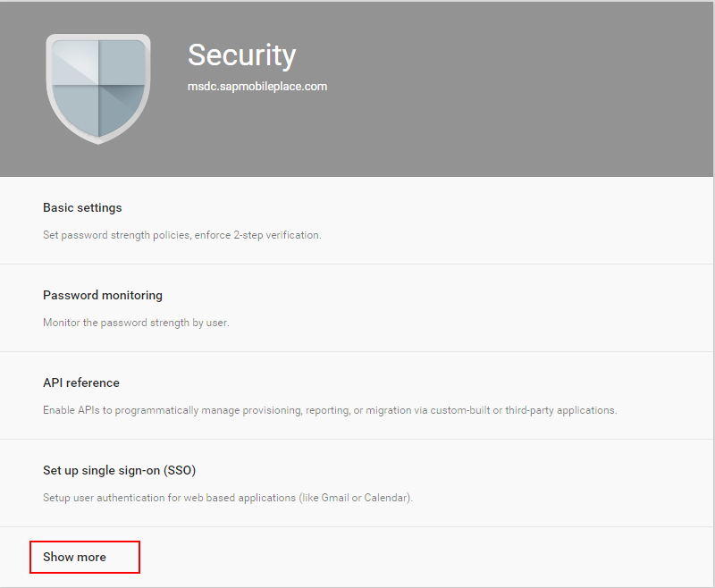
Task: Click the "2-step verification" phrase
Action: point(277,235)
